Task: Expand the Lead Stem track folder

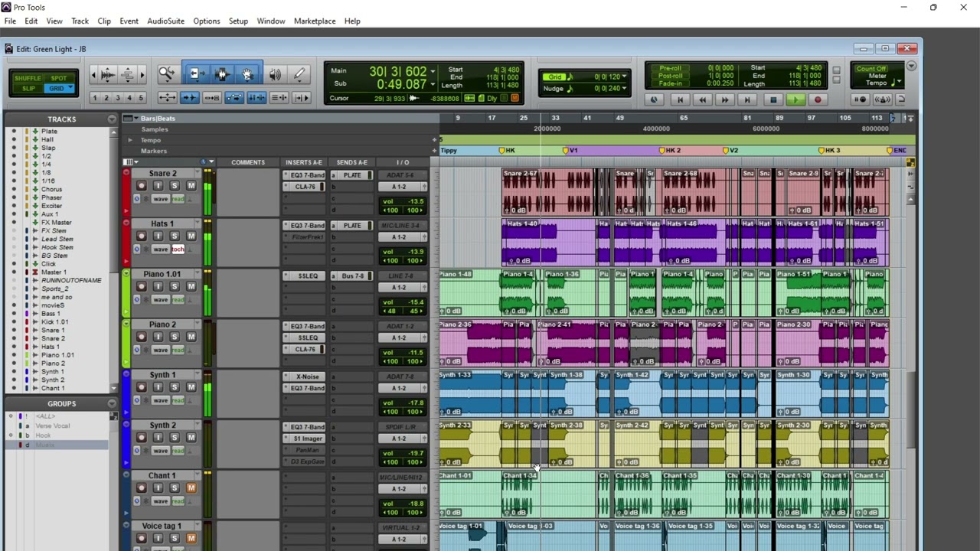Action: 35,239
